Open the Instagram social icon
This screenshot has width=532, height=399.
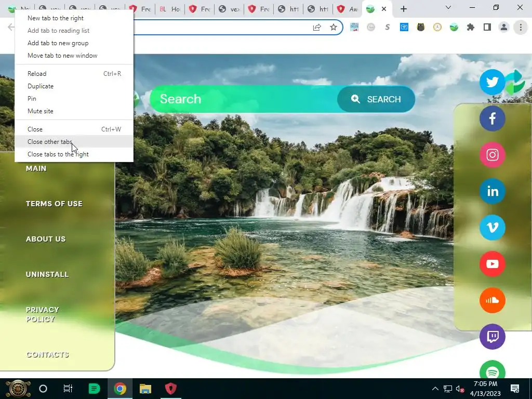pyautogui.click(x=492, y=155)
